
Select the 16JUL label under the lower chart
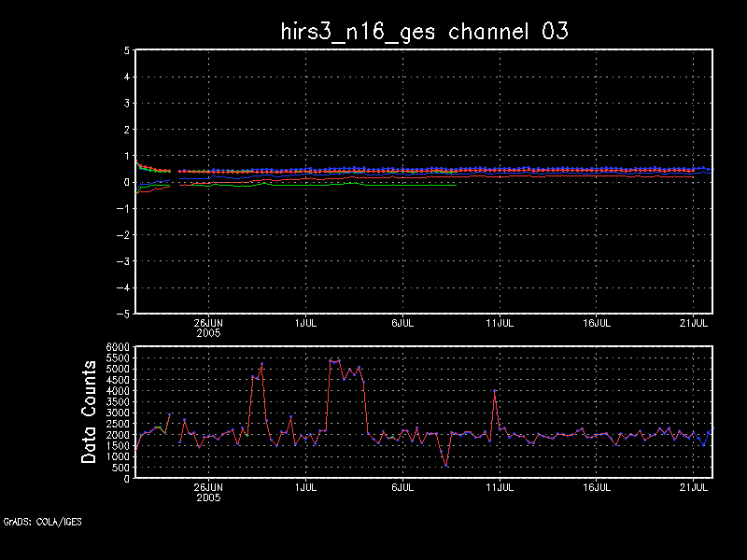point(597,486)
